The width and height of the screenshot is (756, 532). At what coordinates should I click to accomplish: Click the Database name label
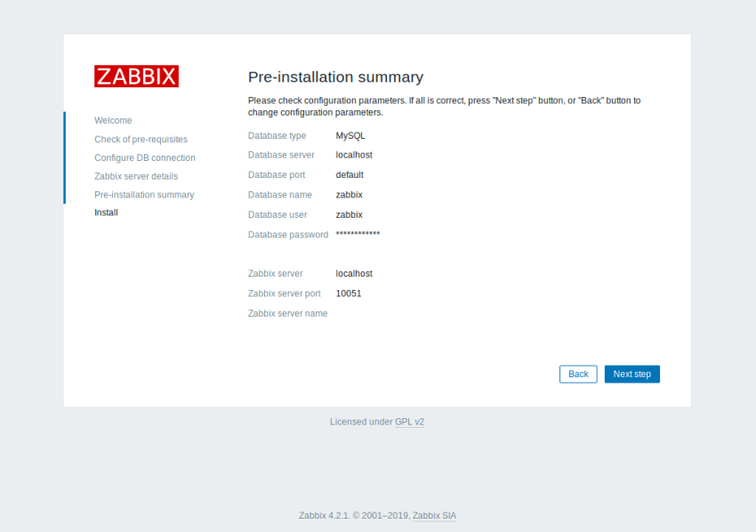[x=279, y=194]
